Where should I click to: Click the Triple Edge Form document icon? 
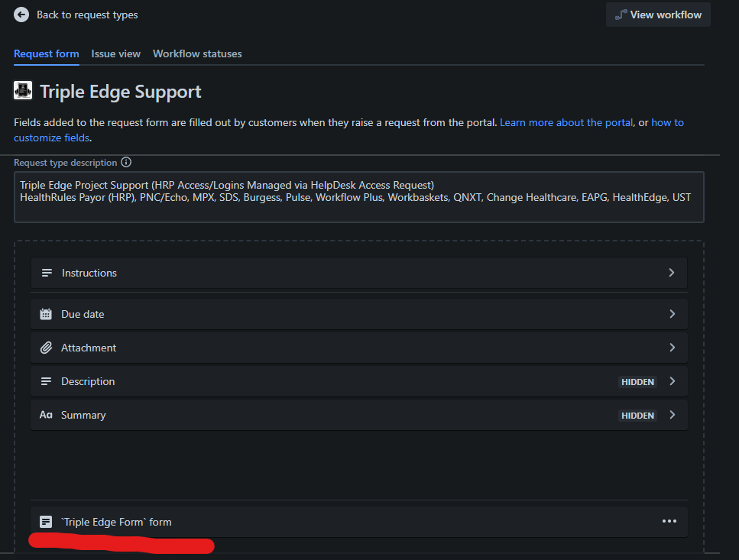tap(46, 522)
